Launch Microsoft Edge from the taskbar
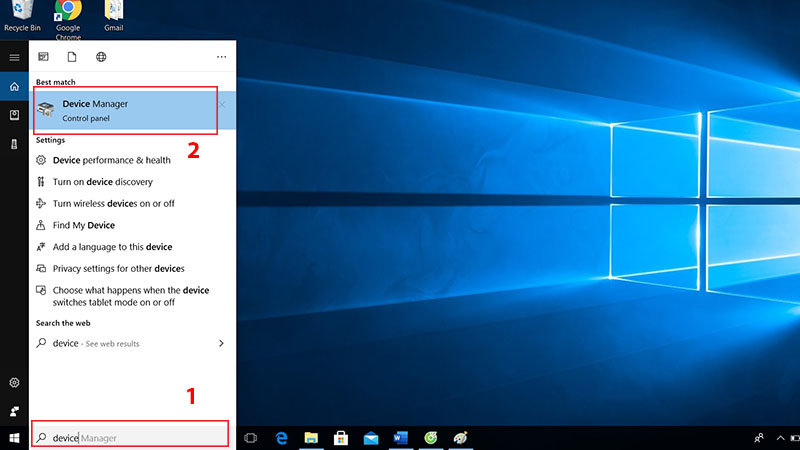Image resolution: width=800 pixels, height=450 pixels. point(282,438)
